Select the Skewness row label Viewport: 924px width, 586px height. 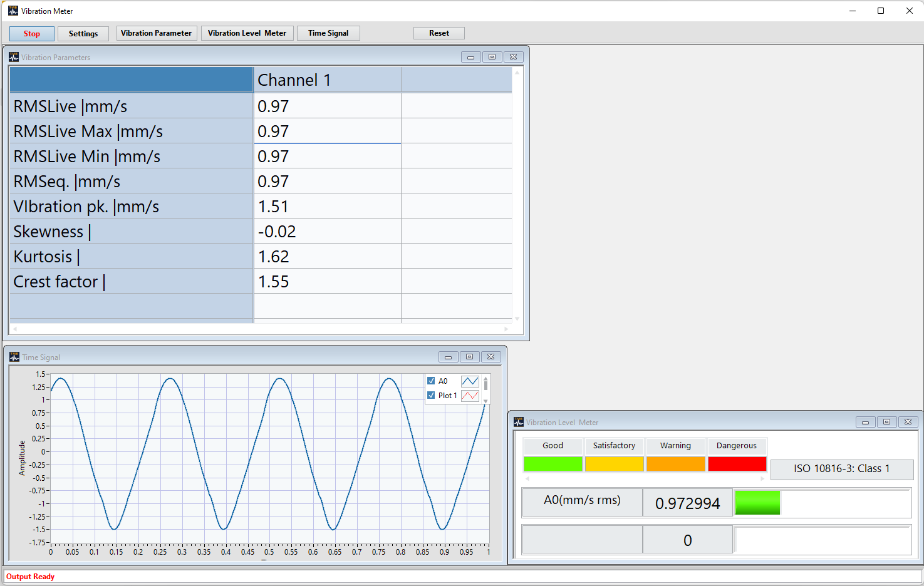[132, 231]
